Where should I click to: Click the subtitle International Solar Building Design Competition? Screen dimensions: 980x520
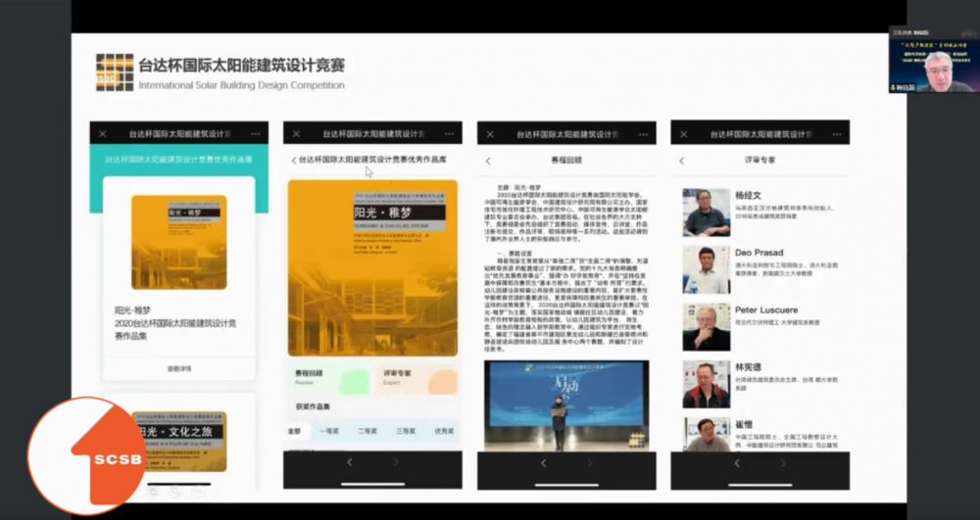[241, 85]
